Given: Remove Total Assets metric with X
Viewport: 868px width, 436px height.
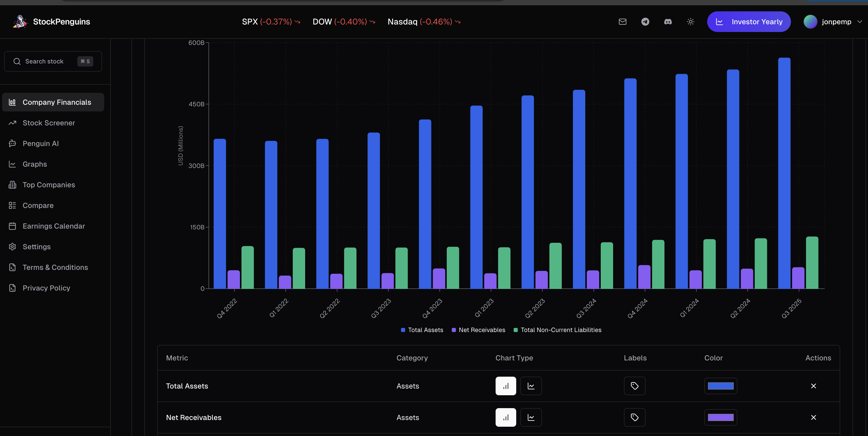Looking at the screenshot, I should click(x=813, y=386).
